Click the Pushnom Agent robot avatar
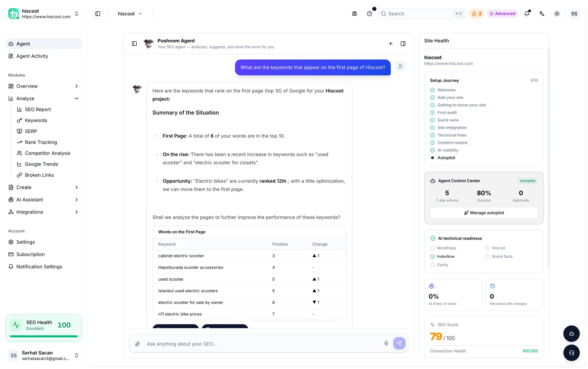The width and height of the screenshot is (588, 369). 148,43
